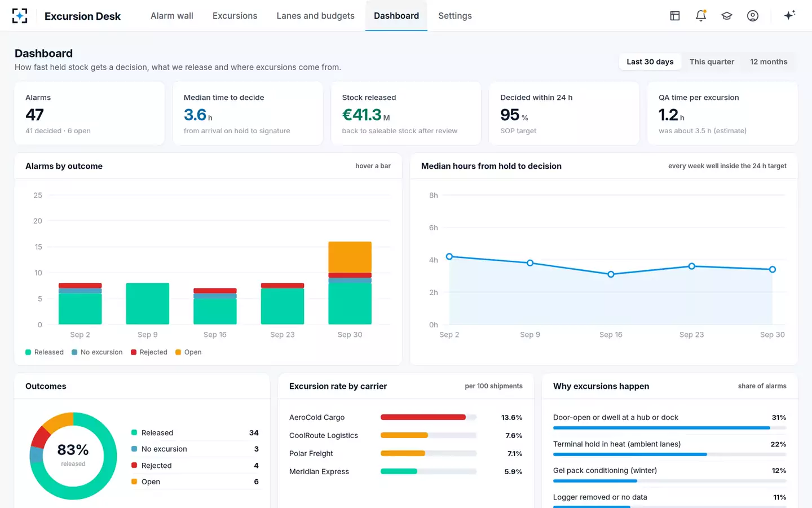812x508 pixels.
Task: Select the Rejected row in Outcomes list
Action: tap(195, 466)
